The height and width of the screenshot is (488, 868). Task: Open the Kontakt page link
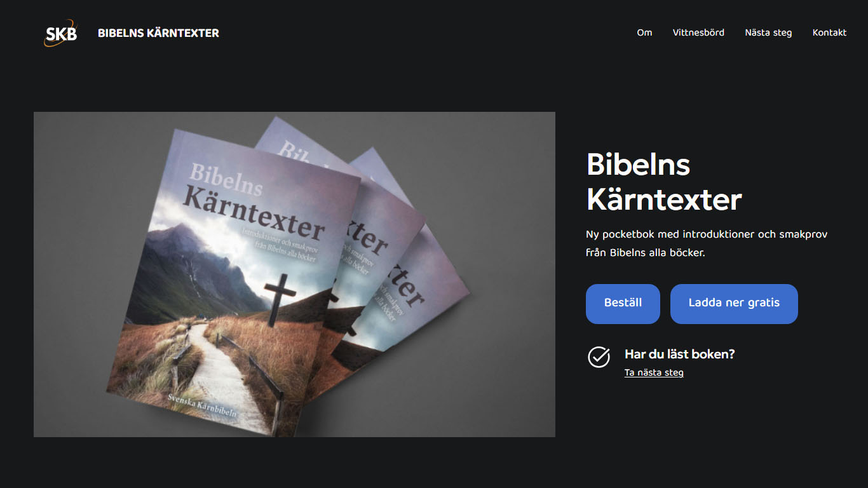coord(829,32)
